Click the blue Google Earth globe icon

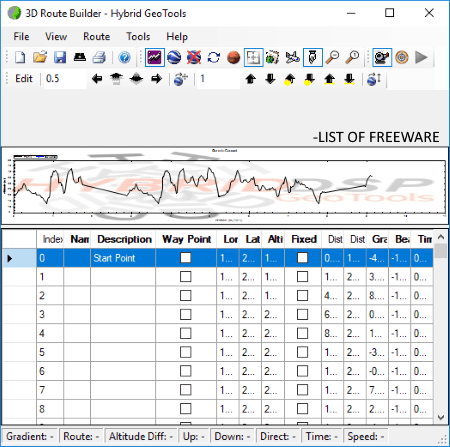point(174,57)
